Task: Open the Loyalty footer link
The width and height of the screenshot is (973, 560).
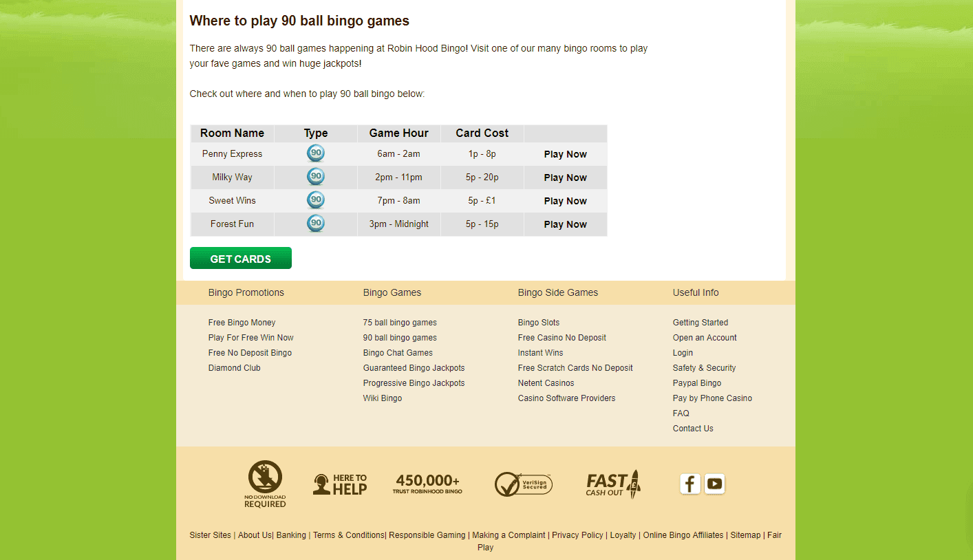Action: tap(623, 535)
